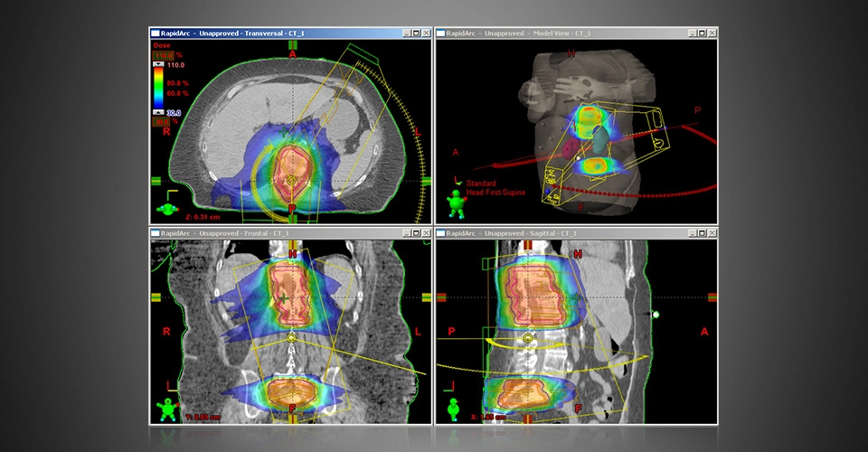Click the orientation figure in the Frontal view
Screen dimensions: 868x452
(x=168, y=409)
